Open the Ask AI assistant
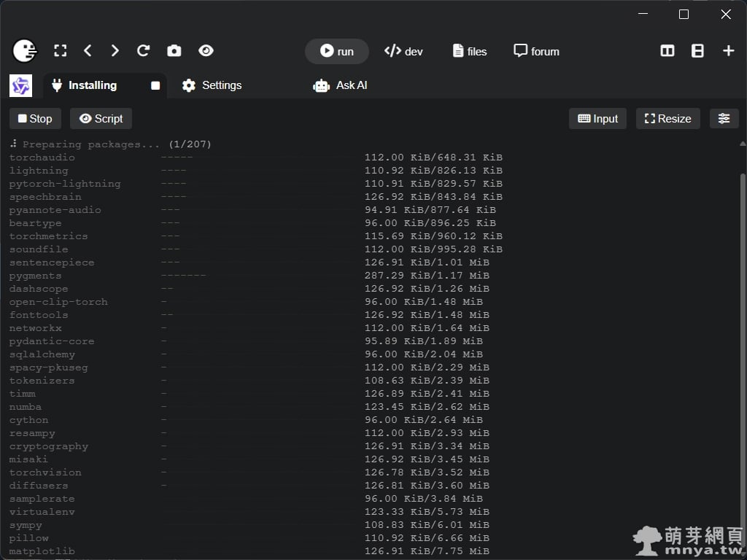747x560 pixels. point(340,85)
